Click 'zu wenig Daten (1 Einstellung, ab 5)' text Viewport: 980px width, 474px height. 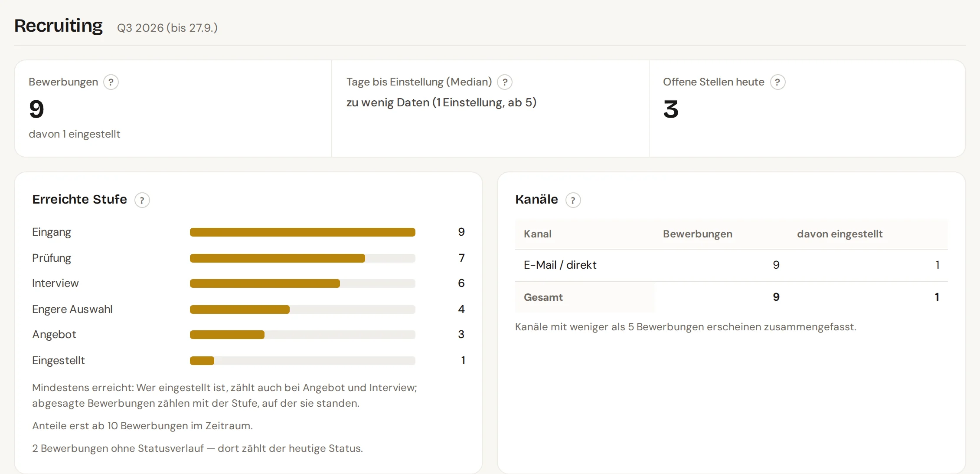[x=441, y=102]
